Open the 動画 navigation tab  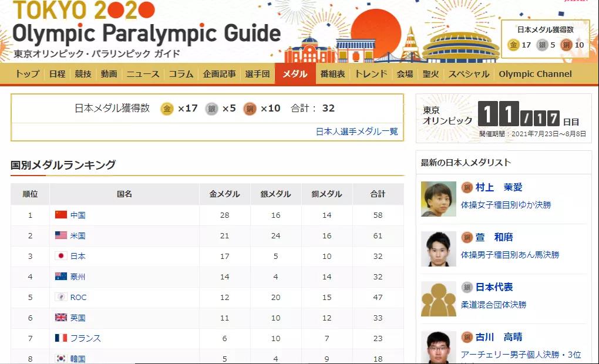(109, 74)
